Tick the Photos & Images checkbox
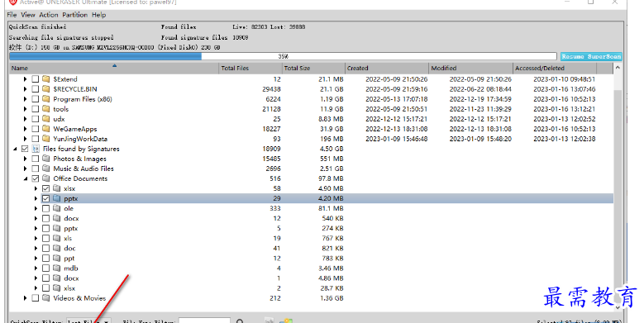Image resolution: width=644 pixels, height=323 pixels. coord(36,159)
